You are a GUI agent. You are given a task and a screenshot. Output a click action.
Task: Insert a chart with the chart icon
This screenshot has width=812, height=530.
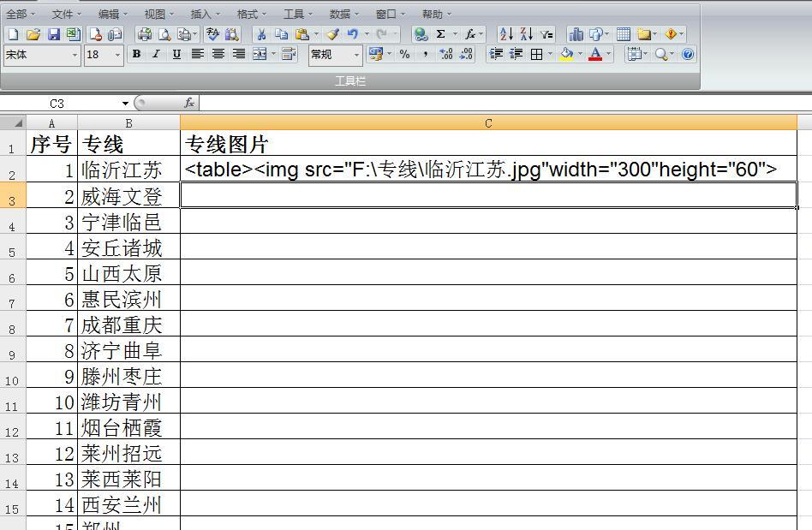(576, 34)
